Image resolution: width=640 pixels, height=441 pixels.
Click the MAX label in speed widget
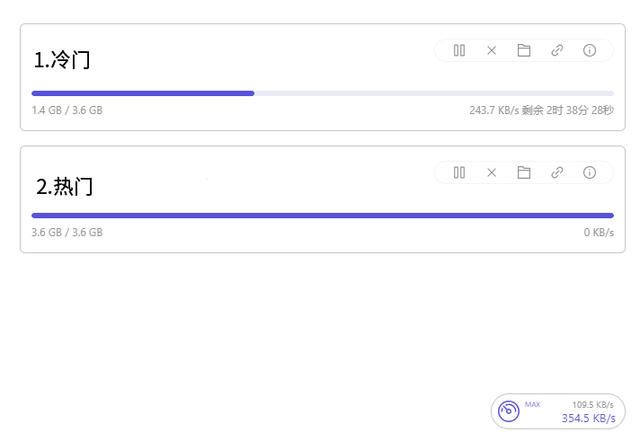[533, 404]
